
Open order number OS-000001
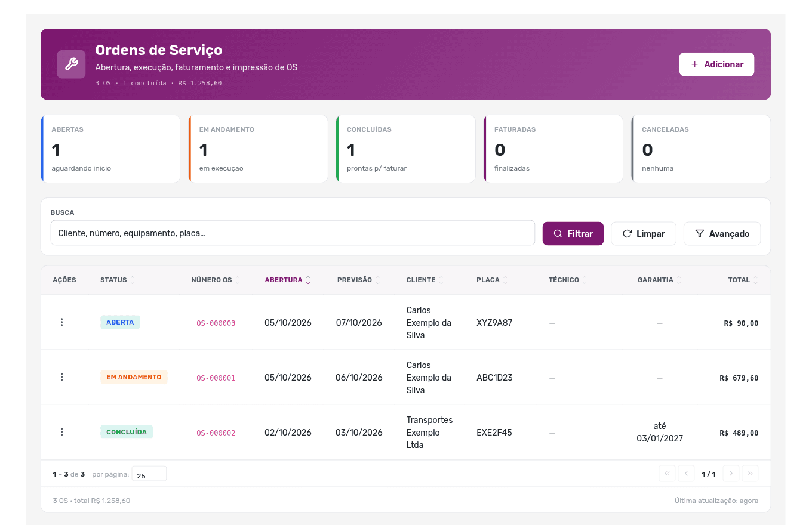pos(216,378)
